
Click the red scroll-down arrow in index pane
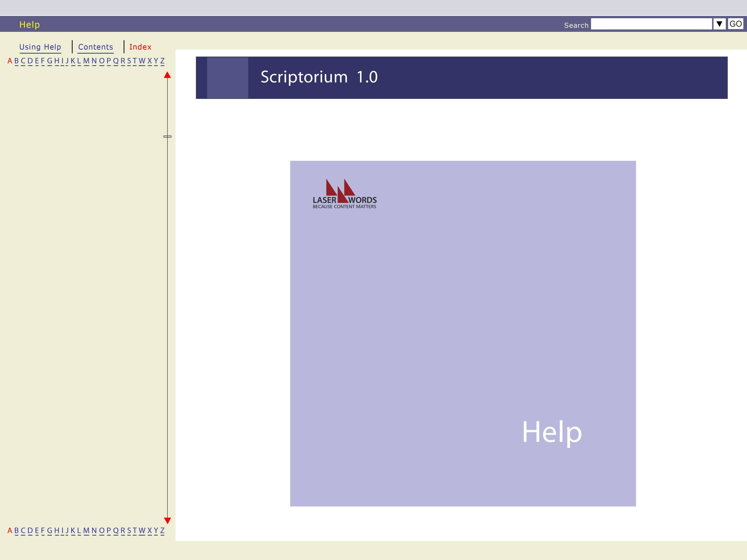coord(167,520)
